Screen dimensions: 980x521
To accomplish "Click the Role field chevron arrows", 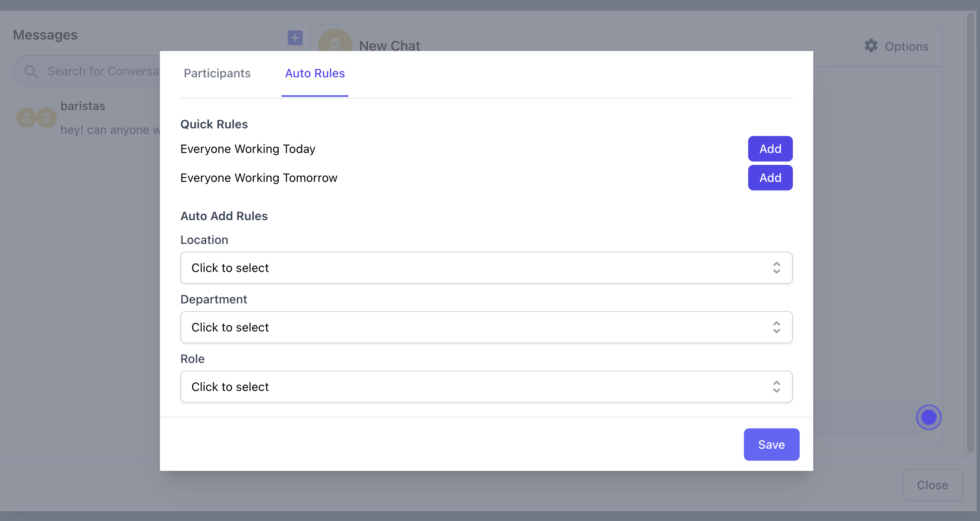I will [x=776, y=387].
